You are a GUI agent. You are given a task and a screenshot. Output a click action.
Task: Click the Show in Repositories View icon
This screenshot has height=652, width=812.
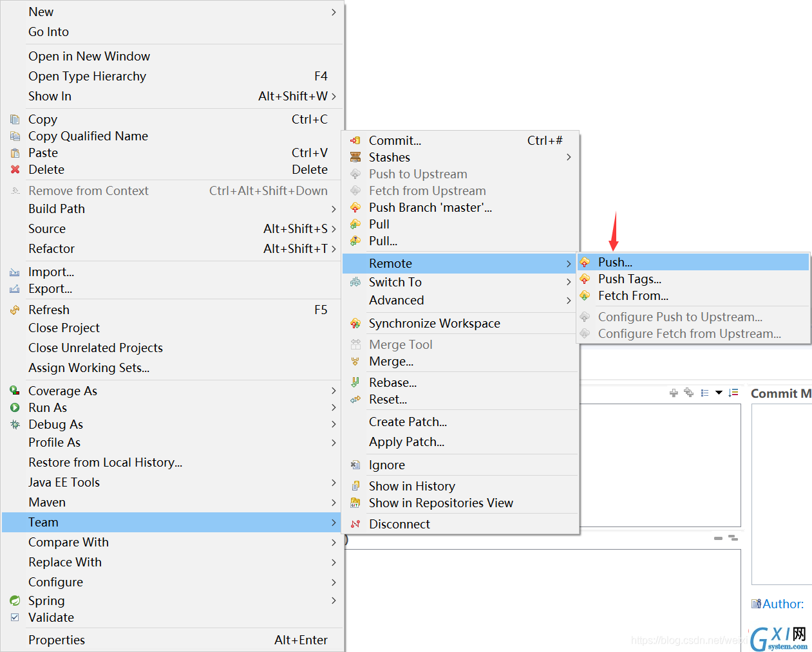(x=355, y=503)
